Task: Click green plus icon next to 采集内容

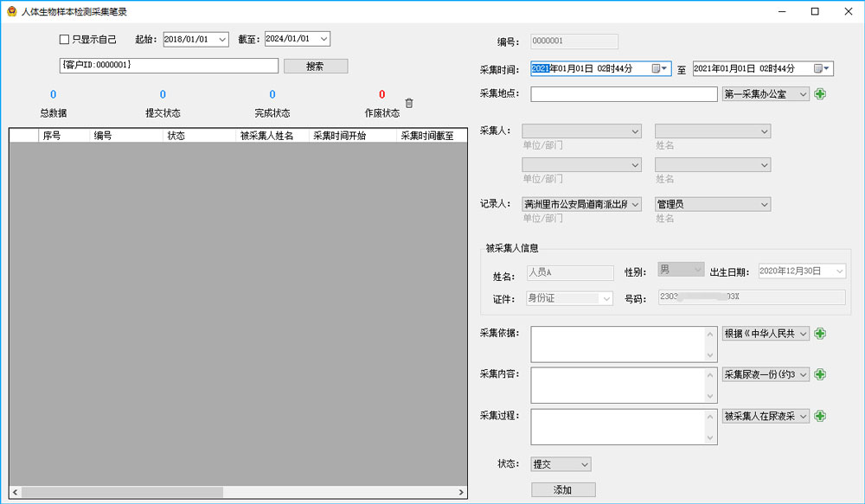Action: (820, 374)
